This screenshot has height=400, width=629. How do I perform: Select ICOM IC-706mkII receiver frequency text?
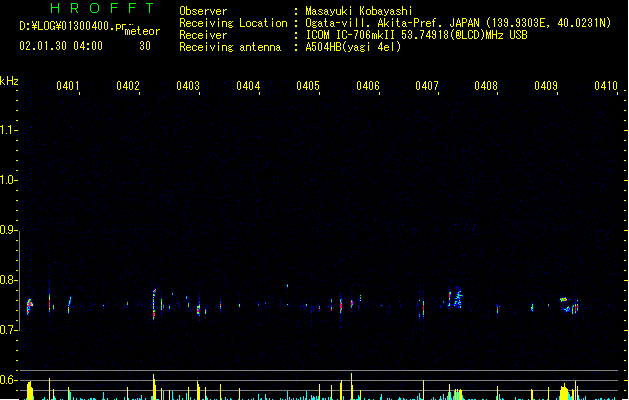tap(416, 35)
